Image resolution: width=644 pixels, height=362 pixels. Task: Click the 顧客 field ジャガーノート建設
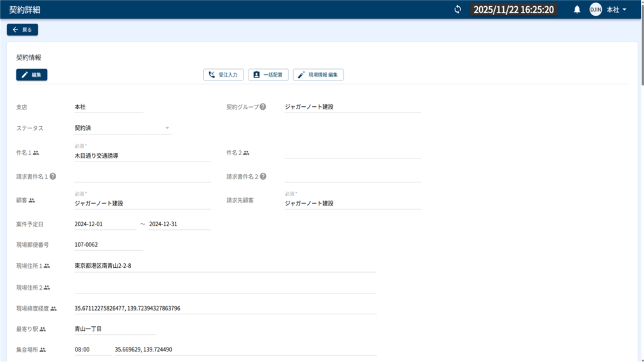tap(143, 203)
